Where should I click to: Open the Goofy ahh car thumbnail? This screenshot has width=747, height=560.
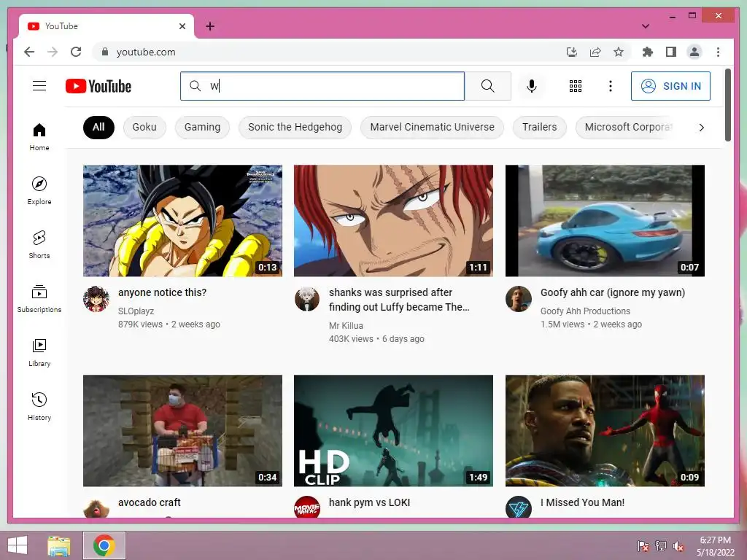[x=605, y=220]
